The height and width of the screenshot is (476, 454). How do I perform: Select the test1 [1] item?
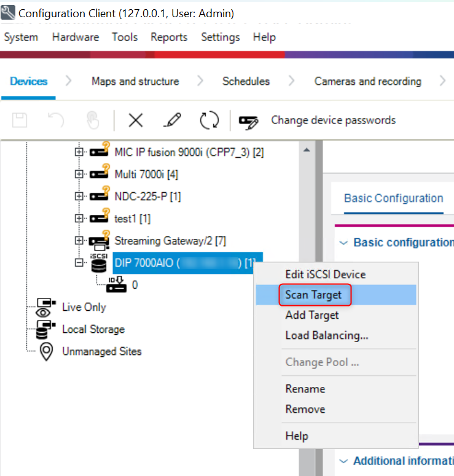pyautogui.click(x=133, y=219)
